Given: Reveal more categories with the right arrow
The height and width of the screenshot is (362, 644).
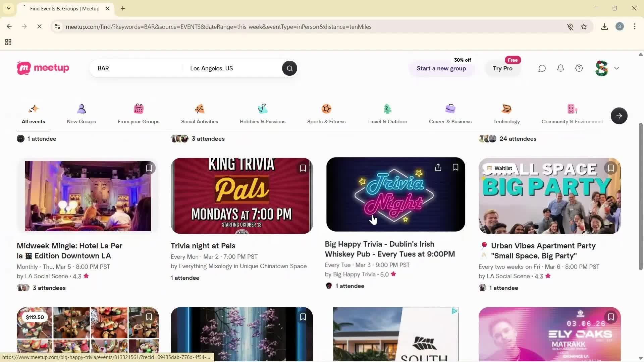Looking at the screenshot, I should pyautogui.click(x=619, y=116).
